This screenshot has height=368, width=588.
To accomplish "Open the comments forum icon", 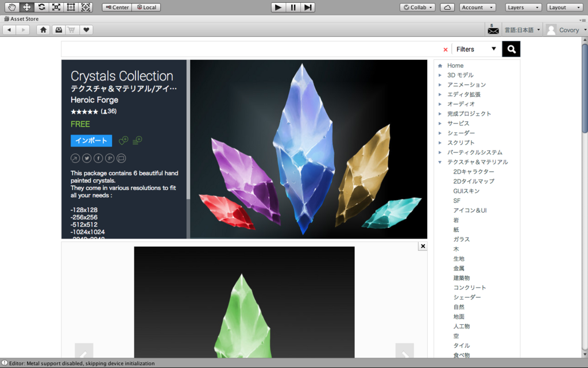I will (x=121, y=159).
